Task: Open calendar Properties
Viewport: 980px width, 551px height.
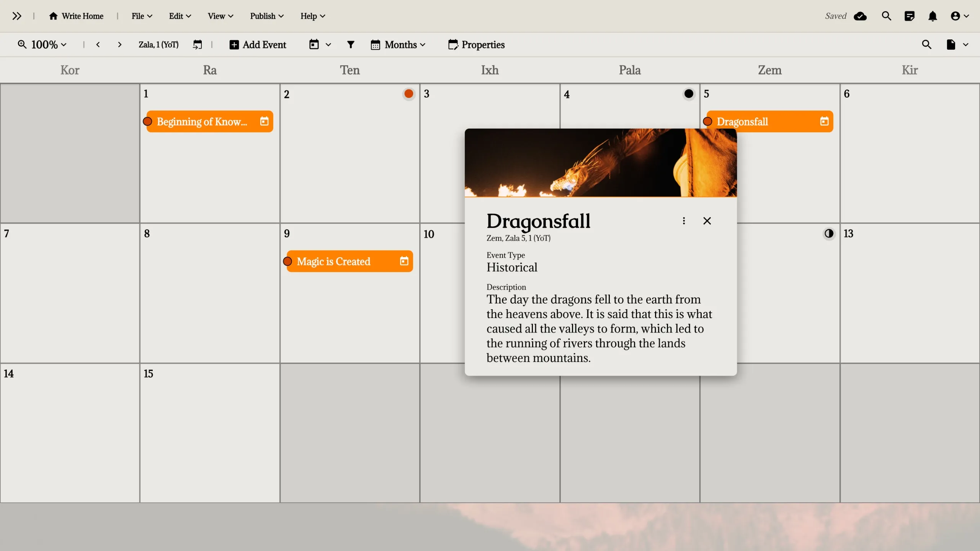Action: (x=476, y=45)
